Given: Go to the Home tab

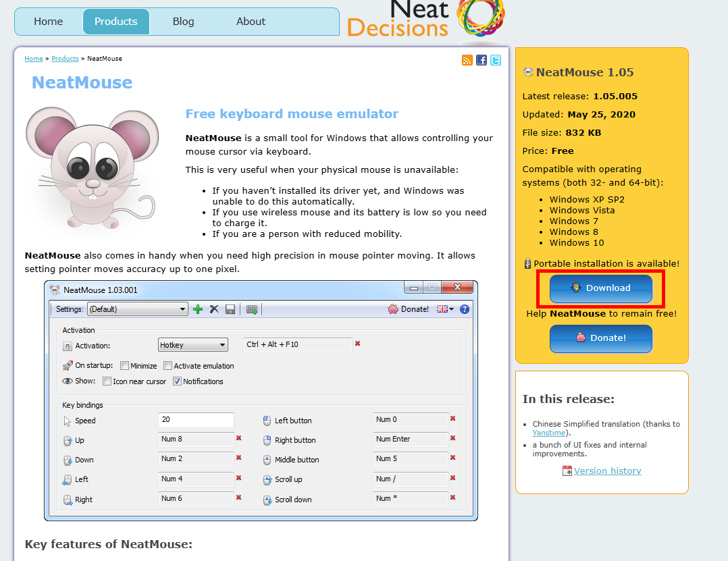Looking at the screenshot, I should (49, 22).
